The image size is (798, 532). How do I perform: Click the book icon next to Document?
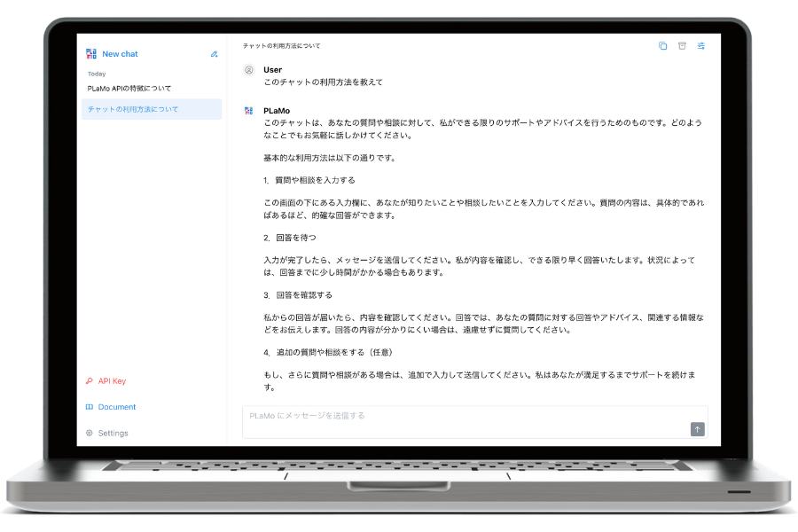tap(89, 407)
